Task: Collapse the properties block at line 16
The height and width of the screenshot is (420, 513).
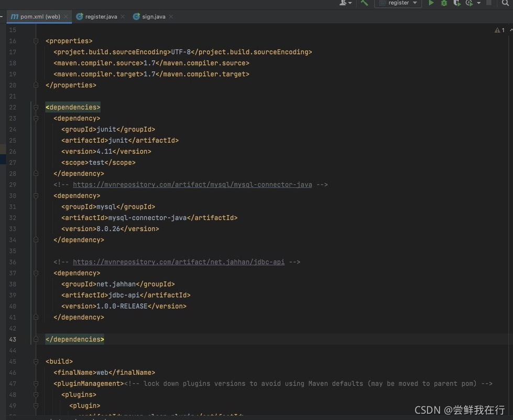Action: click(36, 41)
